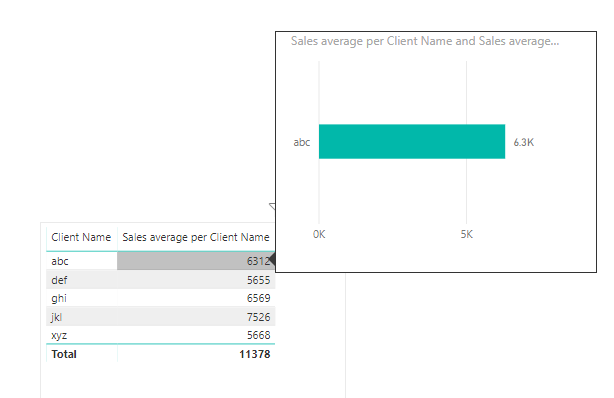This screenshot has height=398, width=614.
Task: Click the teal abc bar in chart
Action: 412,141
